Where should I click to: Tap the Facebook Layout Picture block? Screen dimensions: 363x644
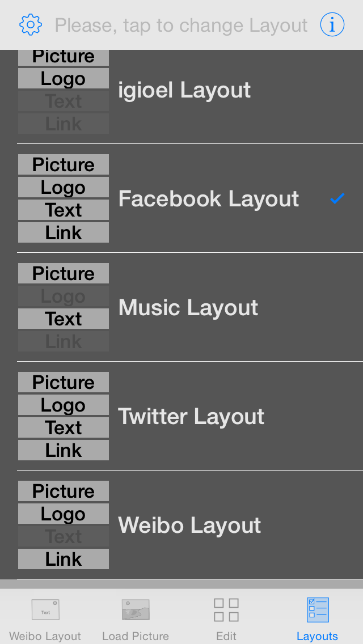[x=64, y=165]
